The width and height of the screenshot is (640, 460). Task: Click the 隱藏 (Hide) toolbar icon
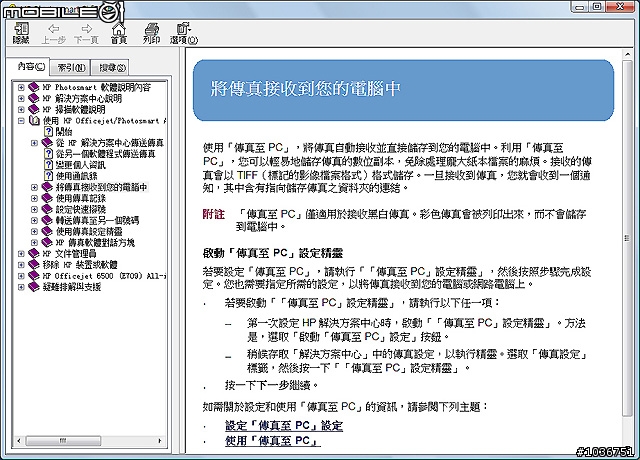click(21, 29)
